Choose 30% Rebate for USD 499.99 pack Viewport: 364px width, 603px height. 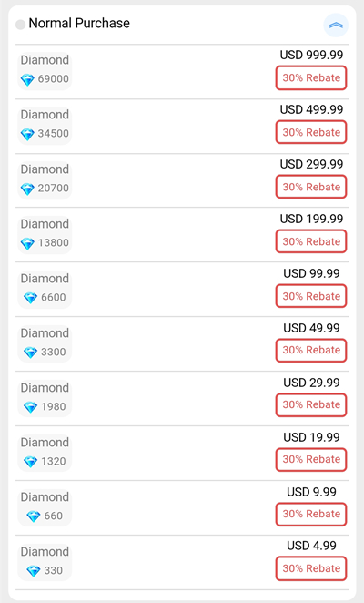pyautogui.click(x=311, y=133)
